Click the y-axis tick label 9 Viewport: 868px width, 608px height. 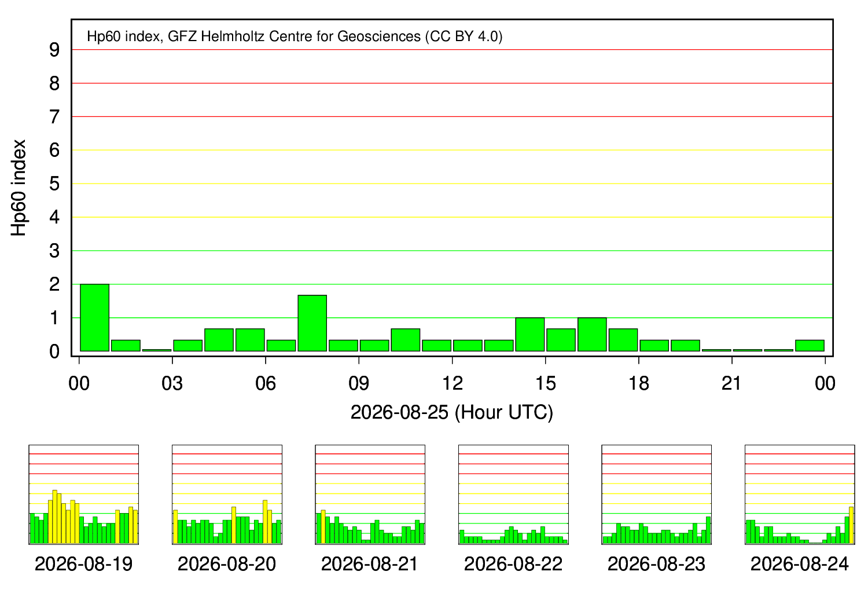(x=54, y=50)
